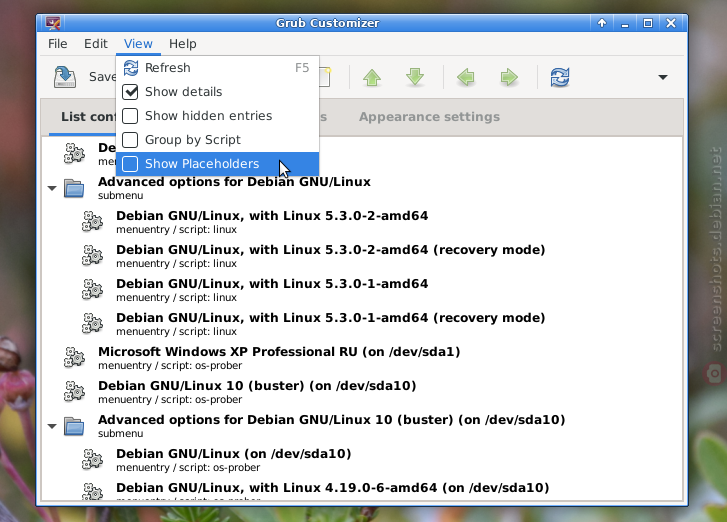Viewport: 727px width, 522px height.
Task: Enable Group by Script checkbox
Action: click(130, 140)
